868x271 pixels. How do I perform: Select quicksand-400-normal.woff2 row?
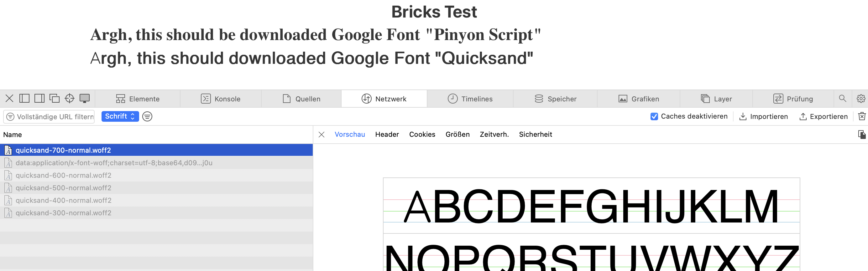(156, 200)
